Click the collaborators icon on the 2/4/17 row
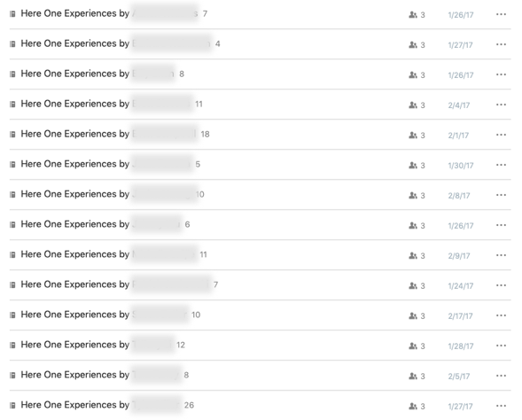Viewport: 522px width, 420px height. coord(413,105)
